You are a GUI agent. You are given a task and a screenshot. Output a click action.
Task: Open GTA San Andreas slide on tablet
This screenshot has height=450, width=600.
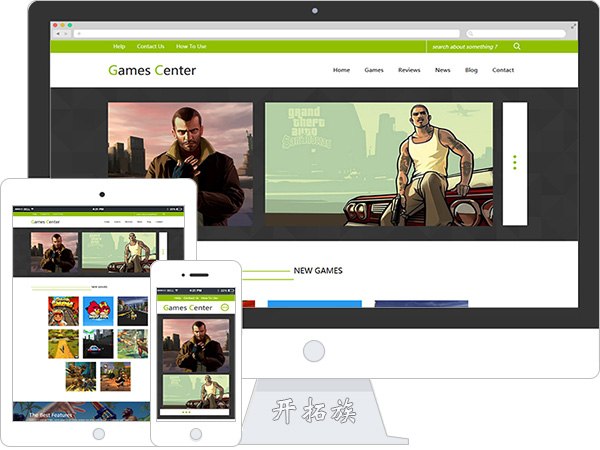click(119, 252)
